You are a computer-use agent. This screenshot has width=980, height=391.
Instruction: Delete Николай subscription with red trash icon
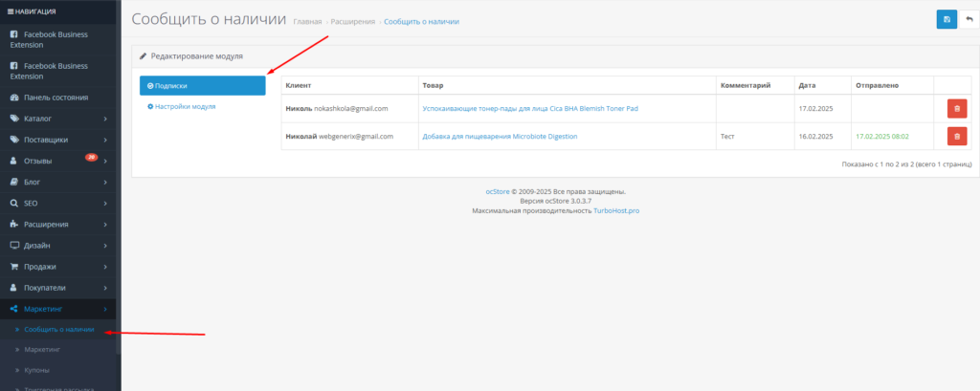click(956, 137)
